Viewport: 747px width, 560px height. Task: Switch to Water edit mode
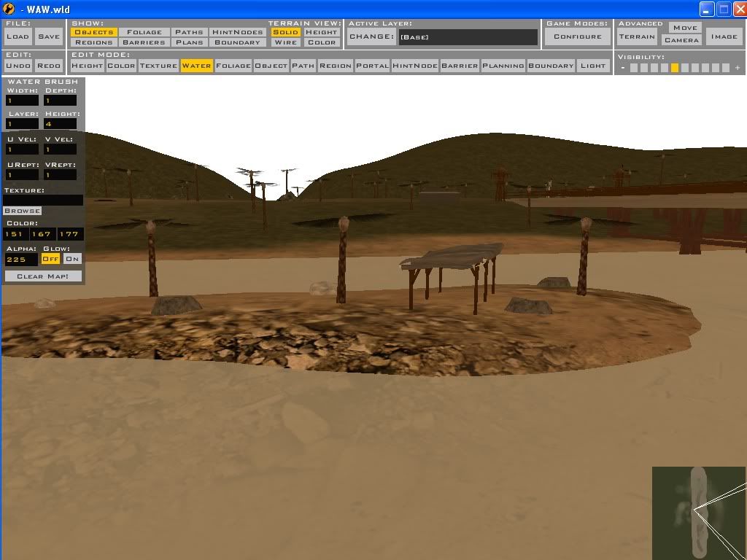pyautogui.click(x=196, y=66)
